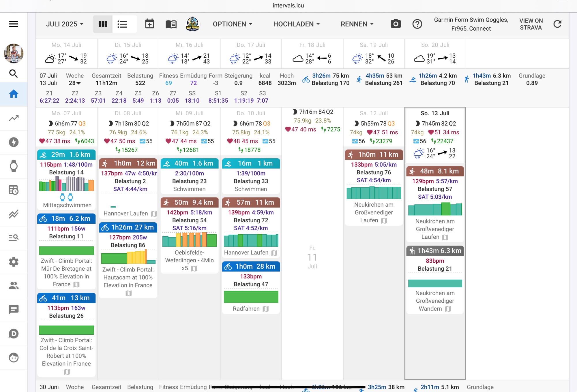Image resolution: width=577 pixels, height=392 pixels.
Task: Switch to calendar grid view
Action: [x=103, y=24]
